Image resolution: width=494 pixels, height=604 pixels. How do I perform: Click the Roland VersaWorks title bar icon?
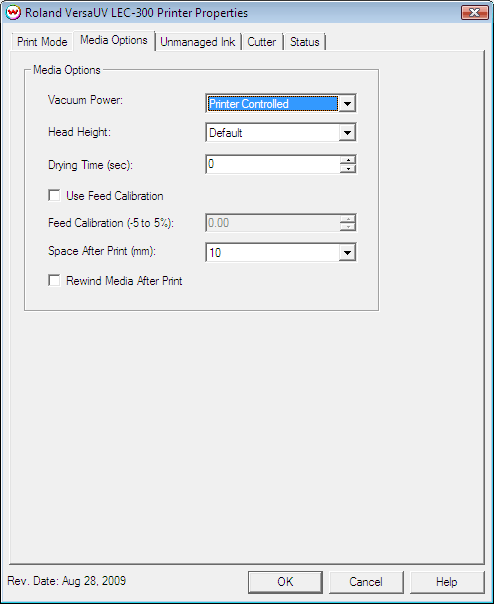[13, 12]
